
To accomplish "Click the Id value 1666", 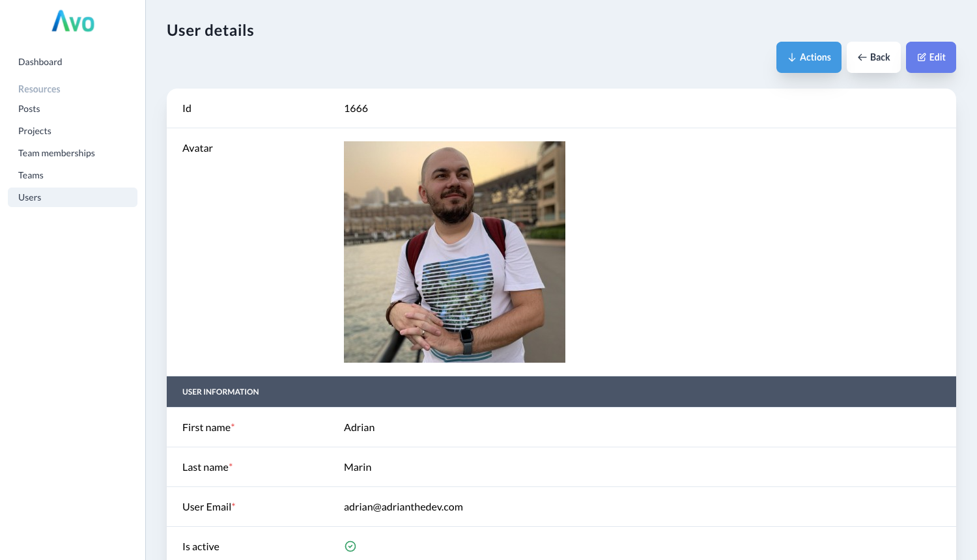I will click(x=356, y=108).
